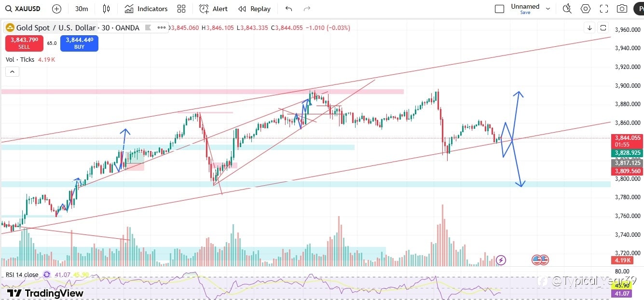
Task: Click the blue BUY 3,844.44 button
Action: point(79,43)
